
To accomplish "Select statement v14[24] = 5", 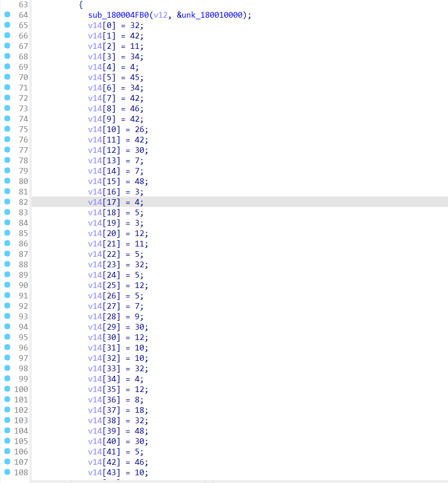I will click(x=116, y=275).
